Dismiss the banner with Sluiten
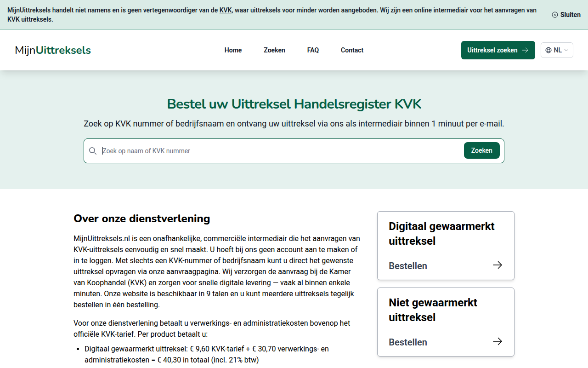 click(x=566, y=15)
